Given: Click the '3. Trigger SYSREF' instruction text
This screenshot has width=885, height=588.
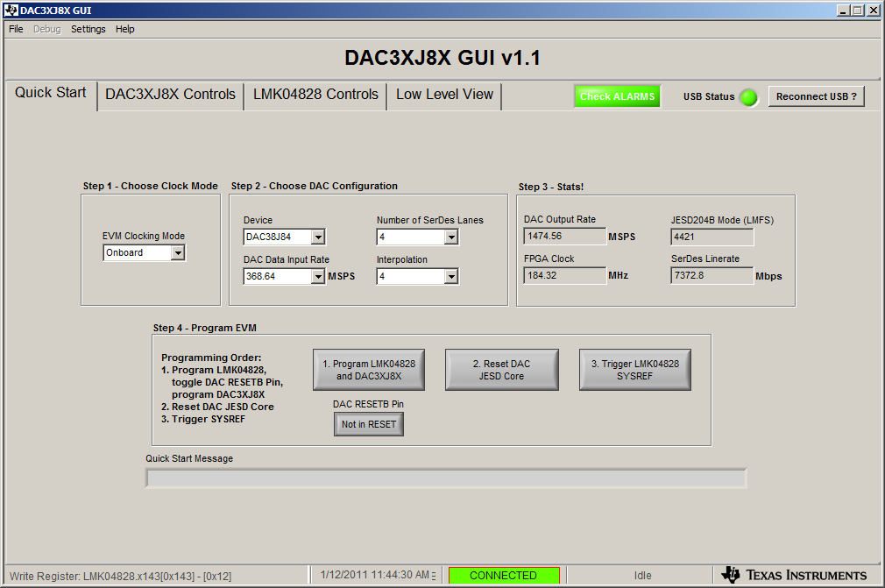Looking at the screenshot, I should click(203, 419).
